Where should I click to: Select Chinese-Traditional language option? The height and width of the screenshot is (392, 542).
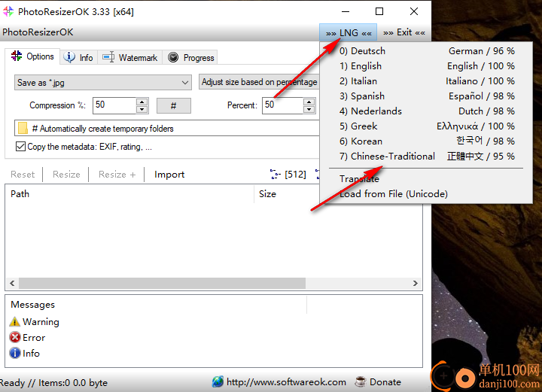click(x=427, y=156)
